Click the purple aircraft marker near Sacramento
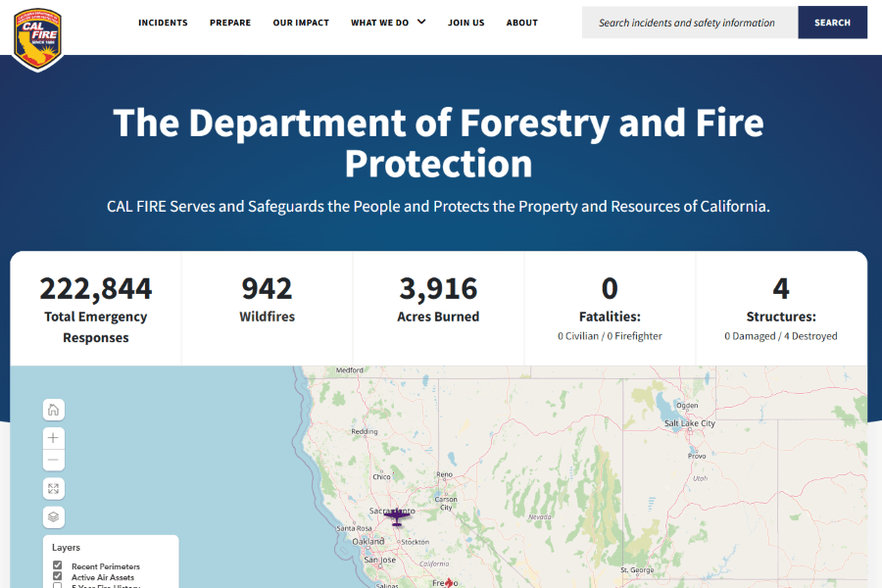 (x=397, y=516)
